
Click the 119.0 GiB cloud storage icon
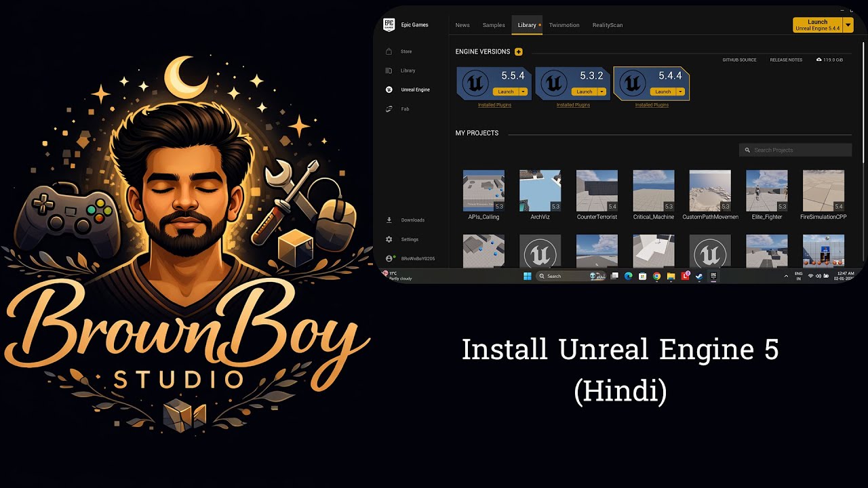coord(818,60)
